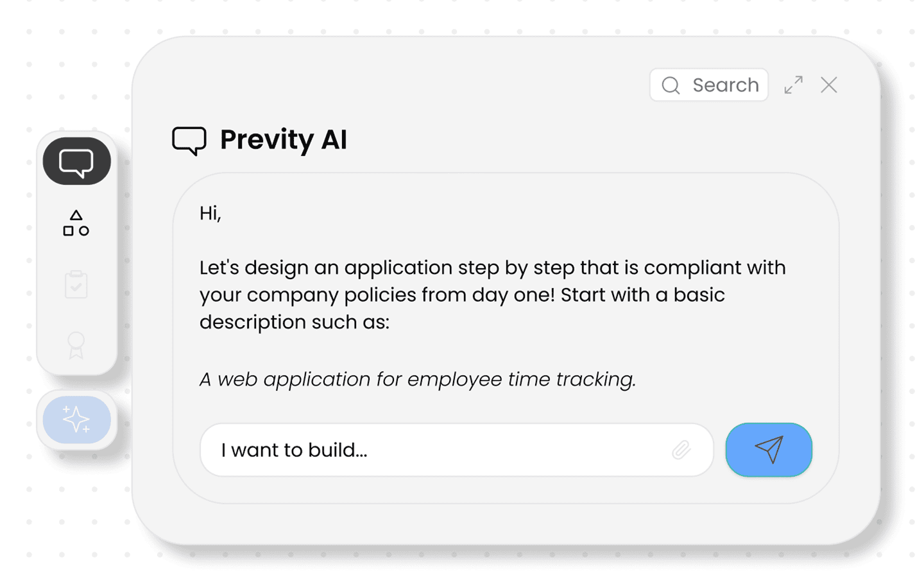Click the Previty AI heading

click(x=284, y=140)
